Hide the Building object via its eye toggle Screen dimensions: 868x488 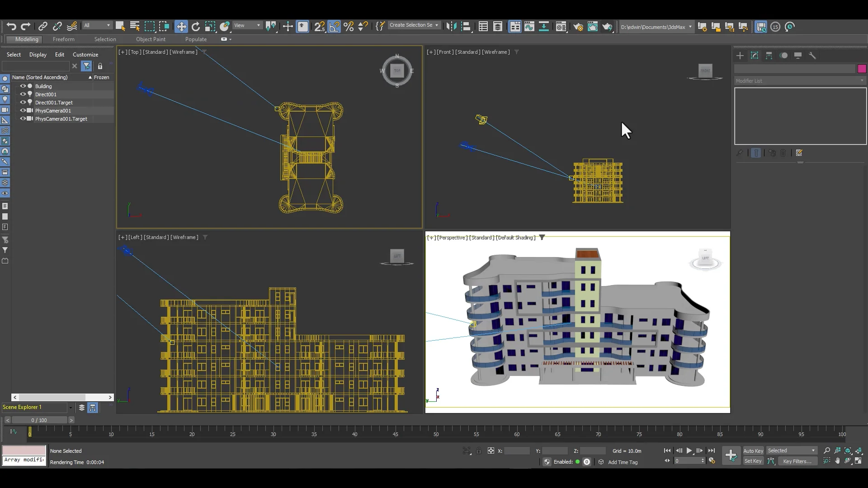pos(23,86)
